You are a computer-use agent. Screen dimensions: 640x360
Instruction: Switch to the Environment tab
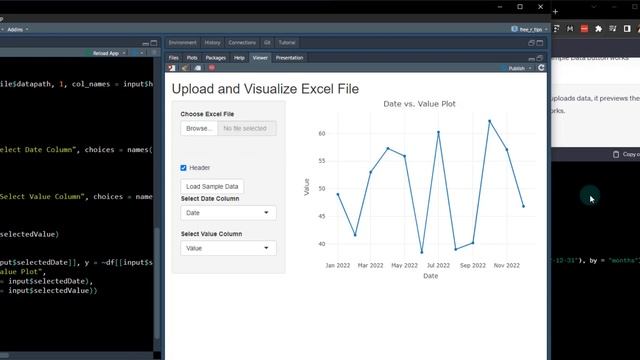182,42
